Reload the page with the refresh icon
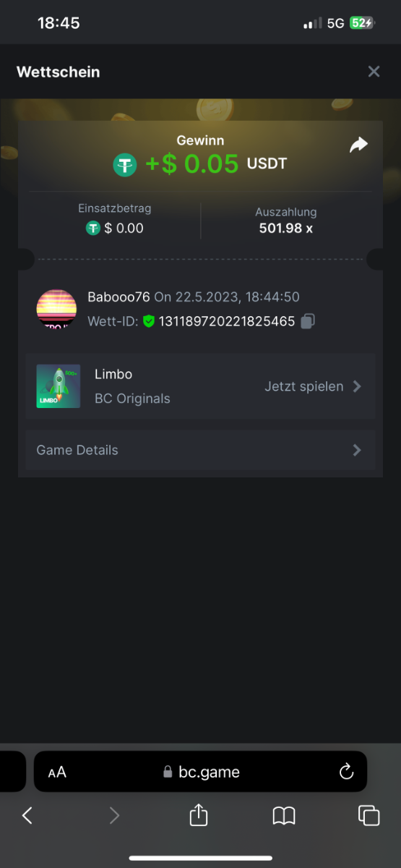The height and width of the screenshot is (868, 401). 346,771
